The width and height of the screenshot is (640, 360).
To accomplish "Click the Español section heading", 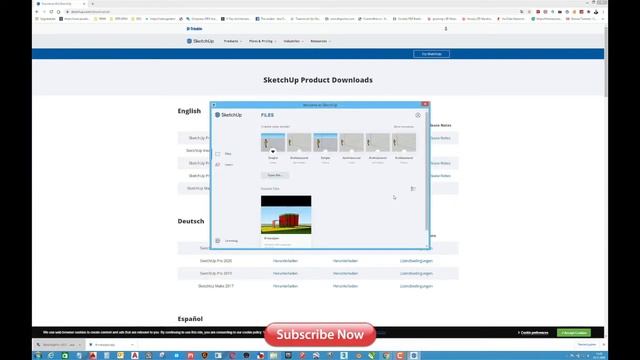I will [x=190, y=319].
